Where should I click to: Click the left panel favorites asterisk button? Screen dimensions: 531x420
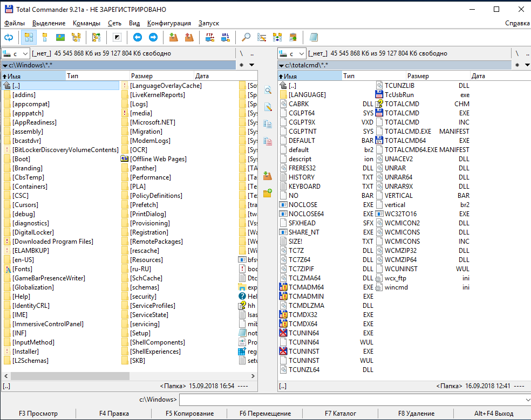[241, 65]
